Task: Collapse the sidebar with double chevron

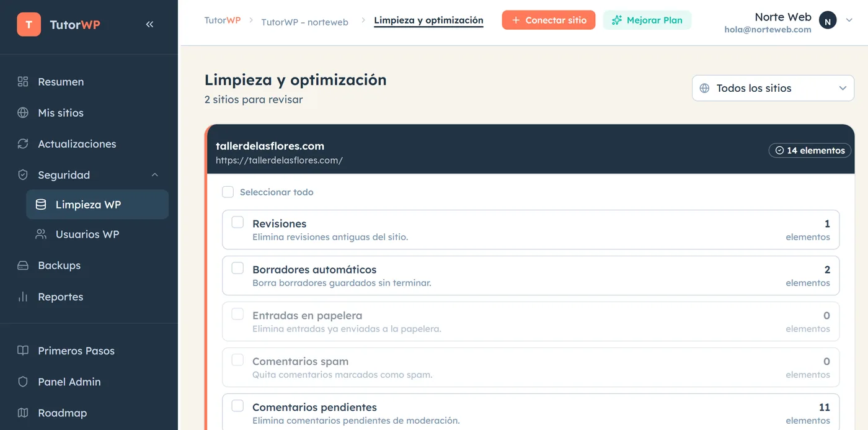Action: [x=149, y=24]
